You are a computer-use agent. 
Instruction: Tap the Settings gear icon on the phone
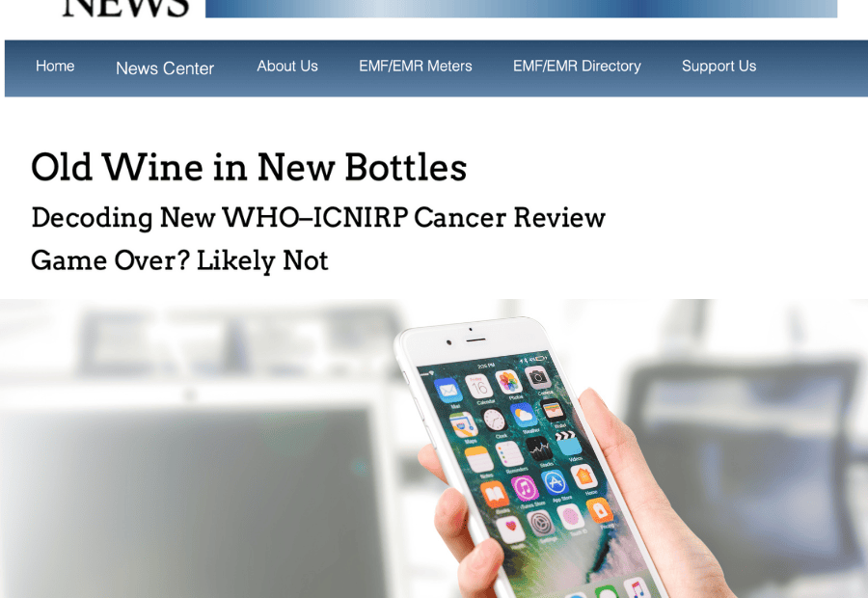pos(540,523)
